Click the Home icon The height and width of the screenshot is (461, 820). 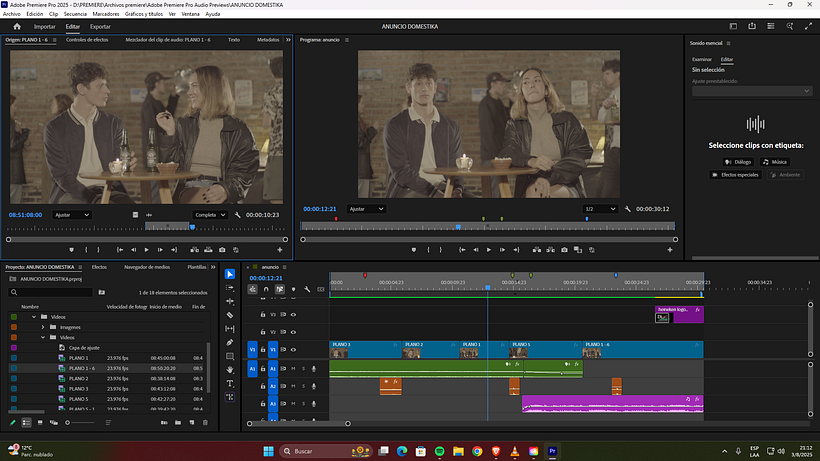tap(17, 26)
